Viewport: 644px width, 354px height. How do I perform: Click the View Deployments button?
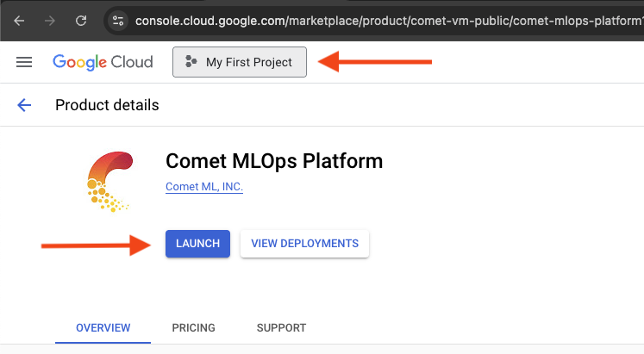[x=304, y=244]
